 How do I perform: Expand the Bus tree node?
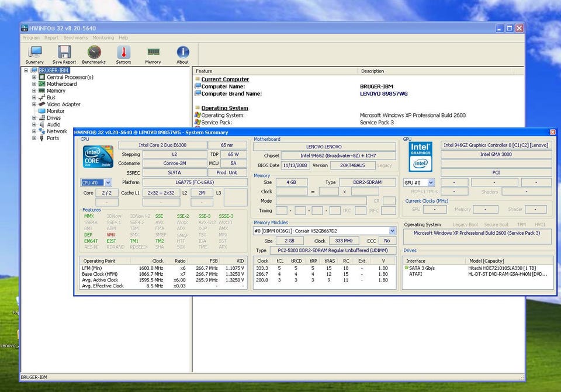pyautogui.click(x=34, y=98)
